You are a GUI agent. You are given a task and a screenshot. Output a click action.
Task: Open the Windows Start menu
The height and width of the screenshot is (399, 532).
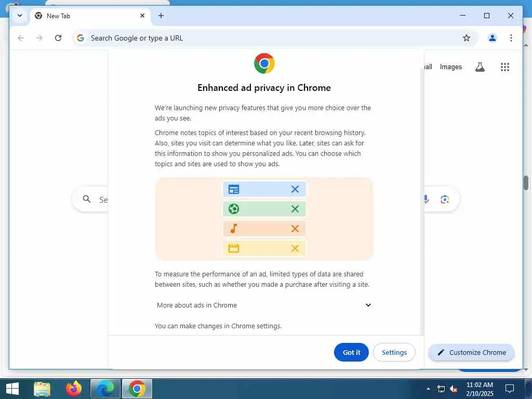(x=12, y=389)
